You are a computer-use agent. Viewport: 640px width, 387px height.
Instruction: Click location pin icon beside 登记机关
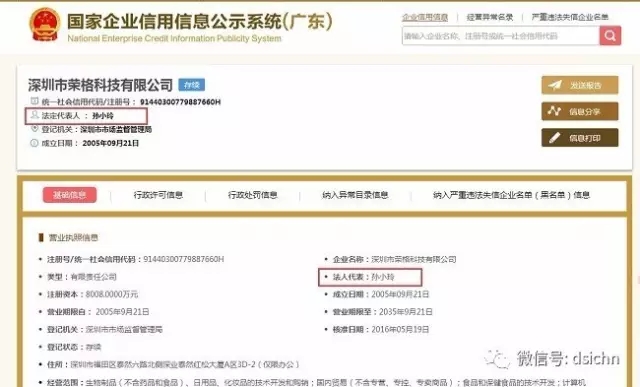point(35,129)
